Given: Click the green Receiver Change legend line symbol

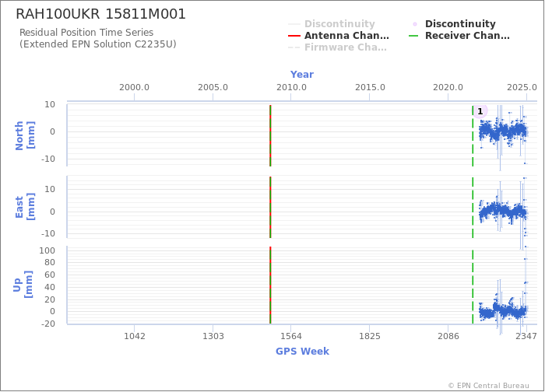Looking at the screenshot, I should pos(413,36).
